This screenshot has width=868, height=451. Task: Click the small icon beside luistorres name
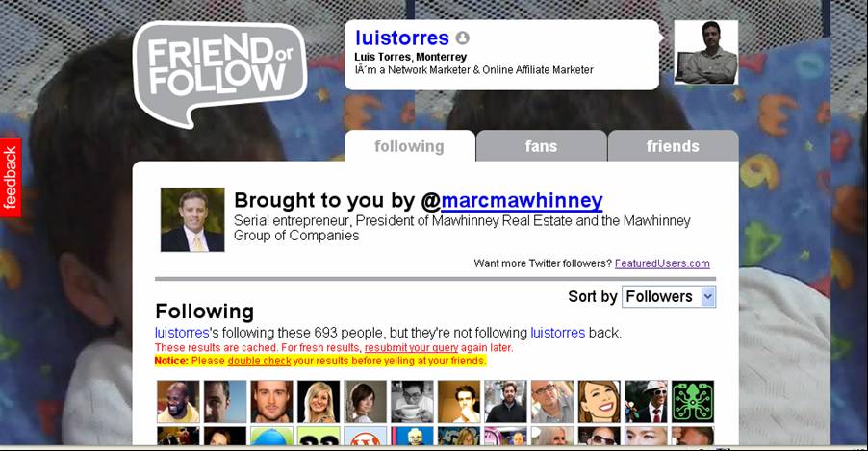click(x=462, y=38)
